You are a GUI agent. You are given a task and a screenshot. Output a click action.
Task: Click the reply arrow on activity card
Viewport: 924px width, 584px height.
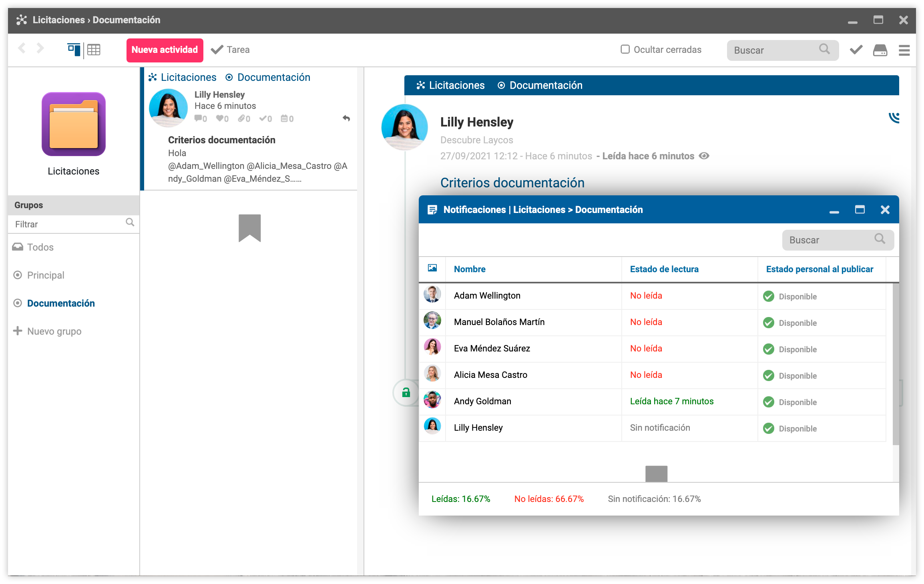346,118
